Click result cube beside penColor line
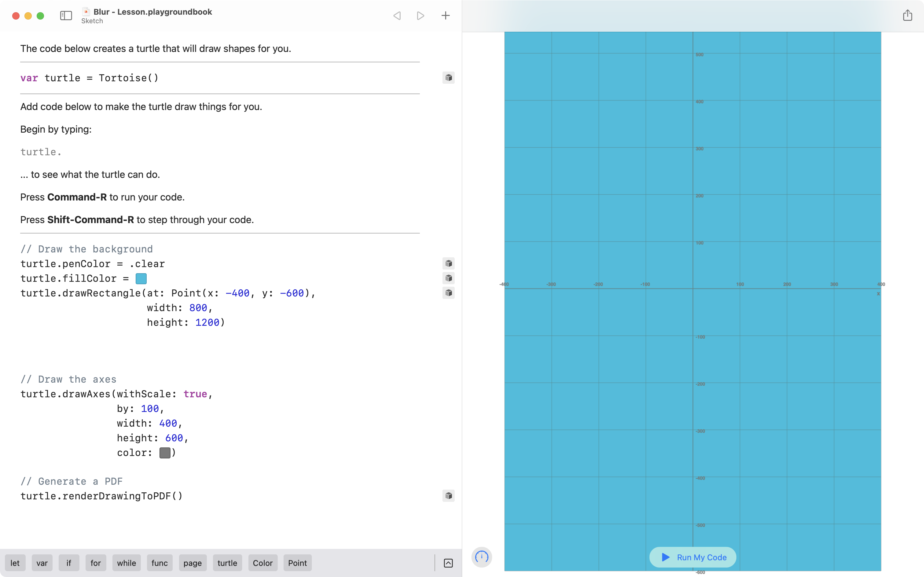This screenshot has width=924, height=577. [x=448, y=263]
